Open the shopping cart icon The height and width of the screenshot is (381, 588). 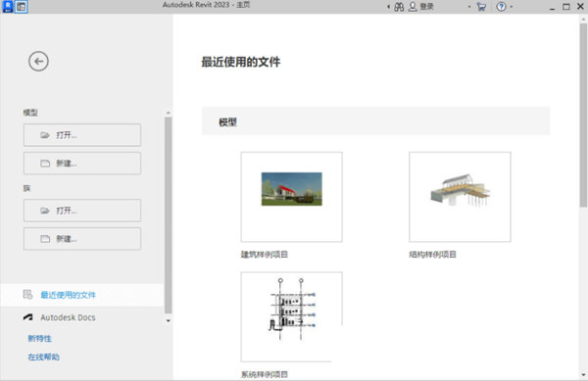tap(481, 7)
